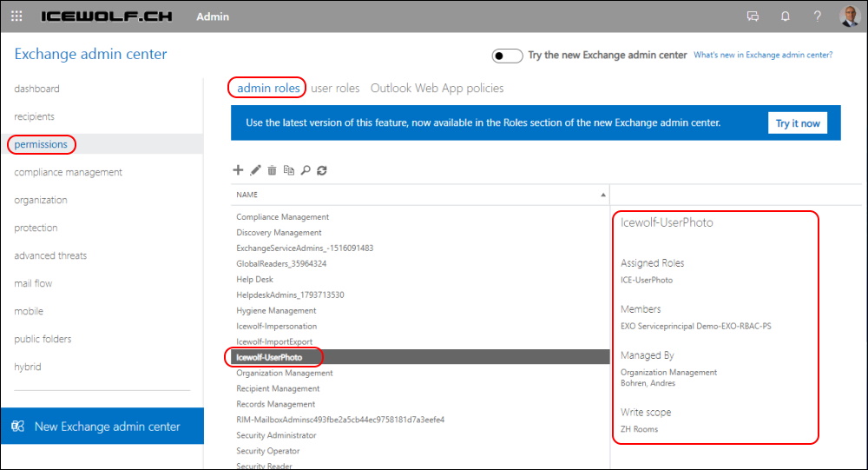
Task: Click the add new role group plus icon
Action: [x=238, y=170]
